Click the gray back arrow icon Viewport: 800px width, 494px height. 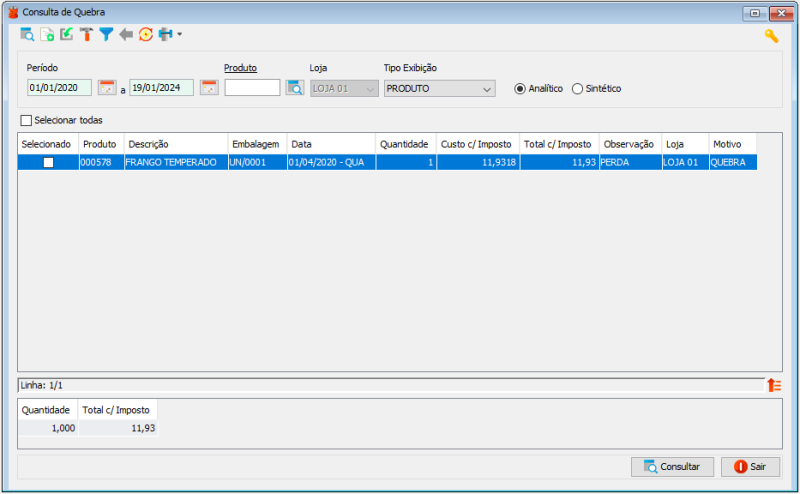[x=126, y=35]
